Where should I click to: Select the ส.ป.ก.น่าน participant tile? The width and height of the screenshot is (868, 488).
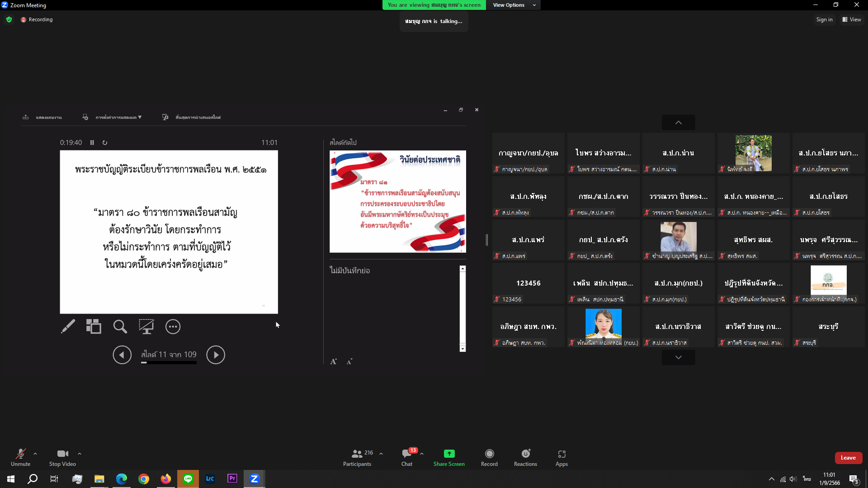pyautogui.click(x=678, y=154)
